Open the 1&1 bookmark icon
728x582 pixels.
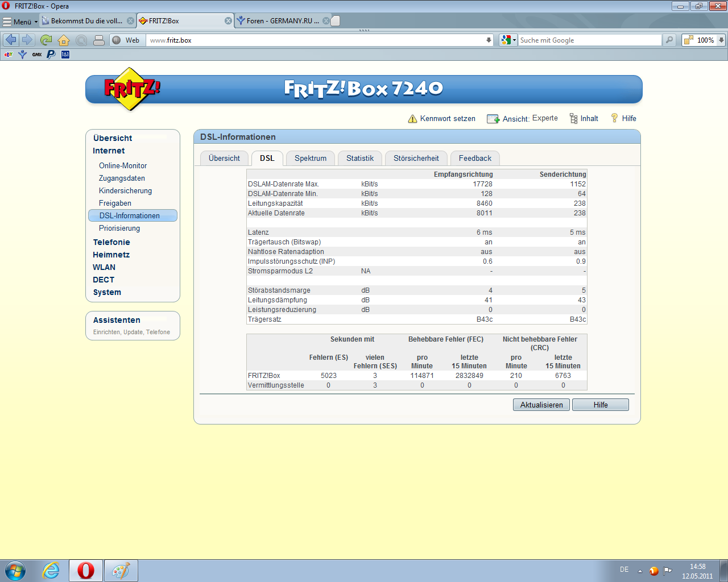click(x=65, y=55)
